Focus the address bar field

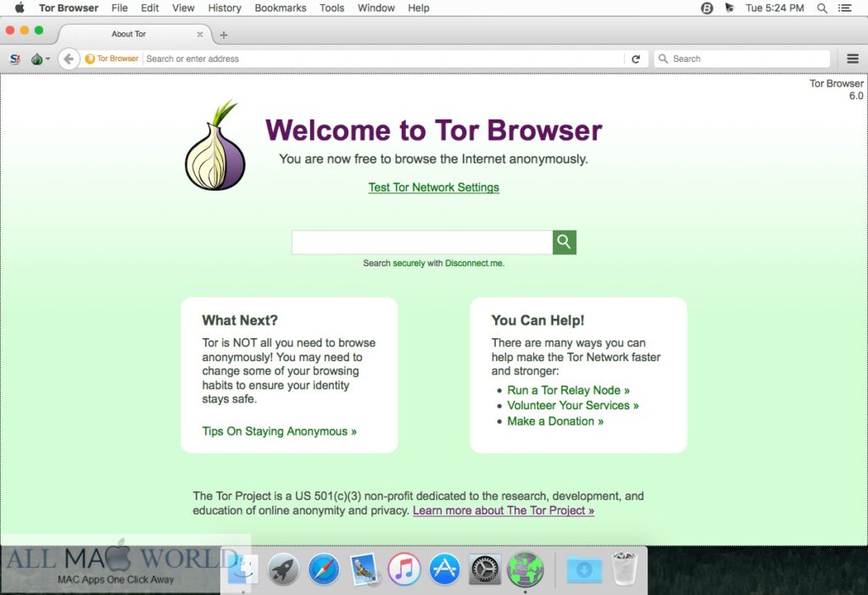(383, 58)
